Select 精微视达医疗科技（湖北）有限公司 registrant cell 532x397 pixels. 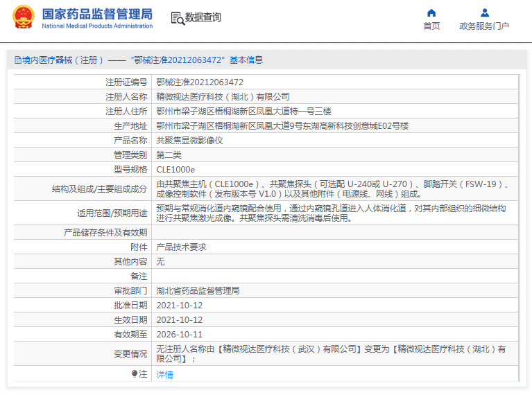[223, 96]
